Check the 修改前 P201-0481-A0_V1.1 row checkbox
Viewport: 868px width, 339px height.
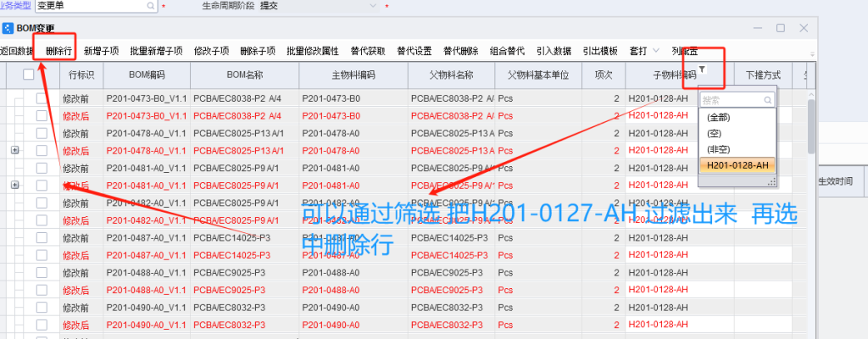(42, 168)
